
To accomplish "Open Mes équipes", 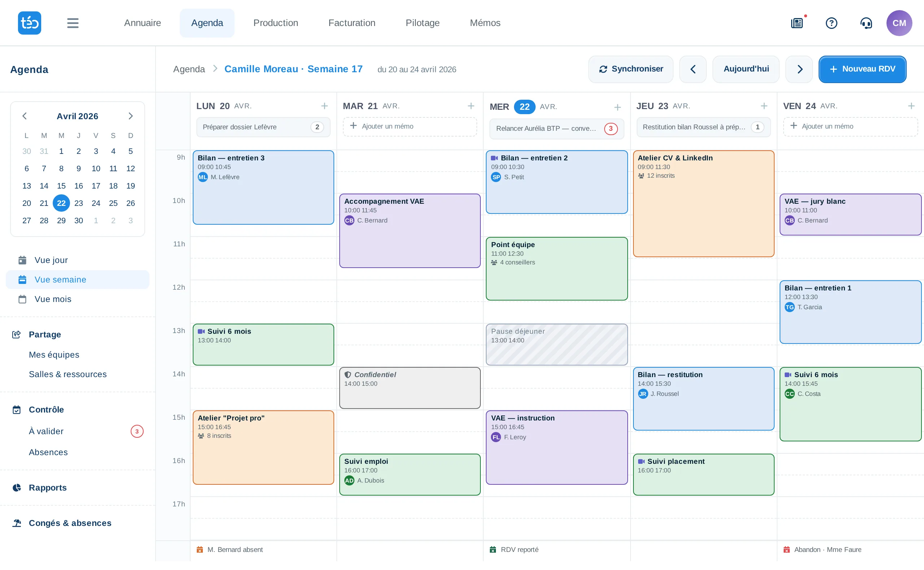I will [54, 355].
